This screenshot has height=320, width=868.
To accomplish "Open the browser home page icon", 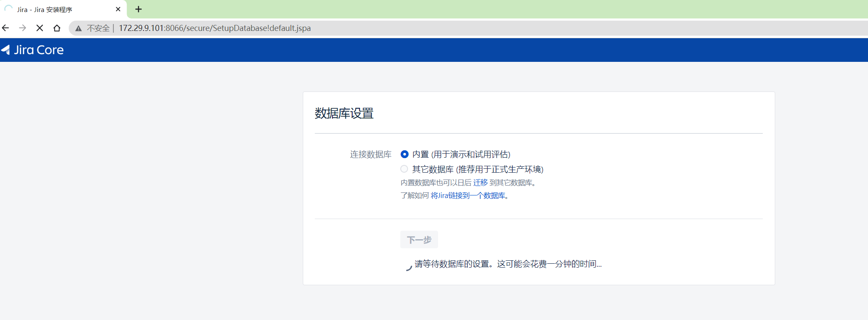I will coord(57,28).
